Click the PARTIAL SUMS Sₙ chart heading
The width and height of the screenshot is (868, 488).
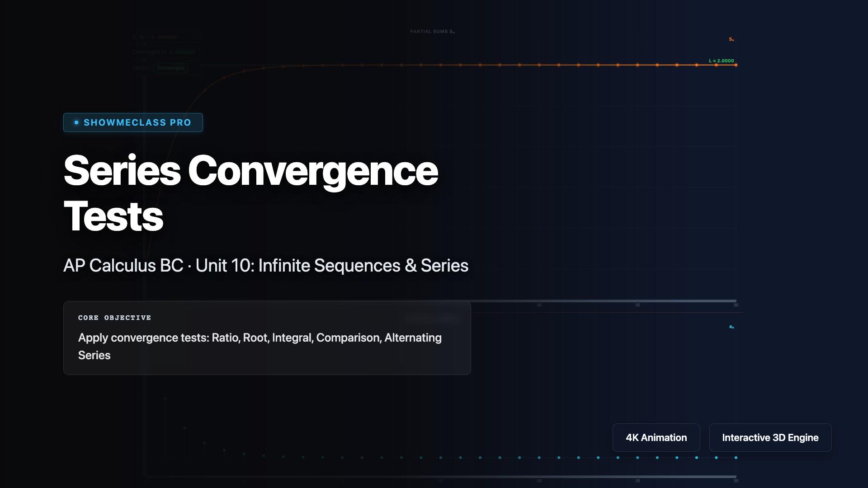coord(432,32)
